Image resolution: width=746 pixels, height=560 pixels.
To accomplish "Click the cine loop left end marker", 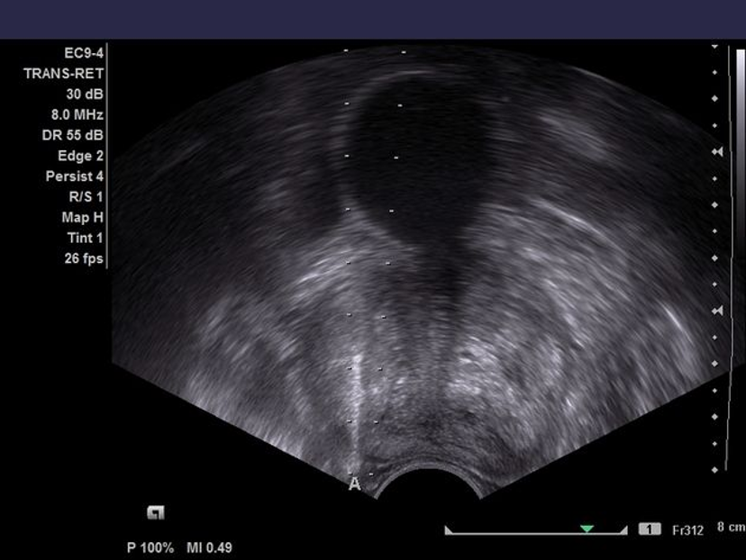I will (448, 530).
